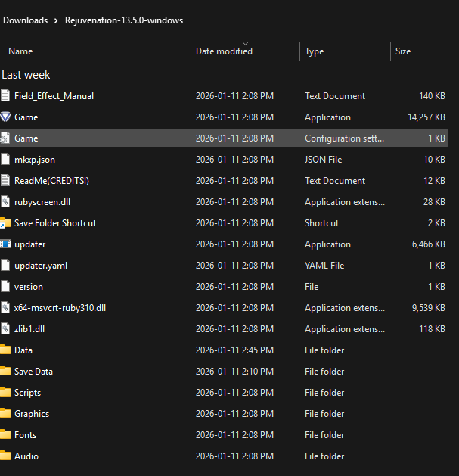Viewport: 459px width, 476px height.
Task: Select the Save Data folder name
Action: (x=33, y=372)
